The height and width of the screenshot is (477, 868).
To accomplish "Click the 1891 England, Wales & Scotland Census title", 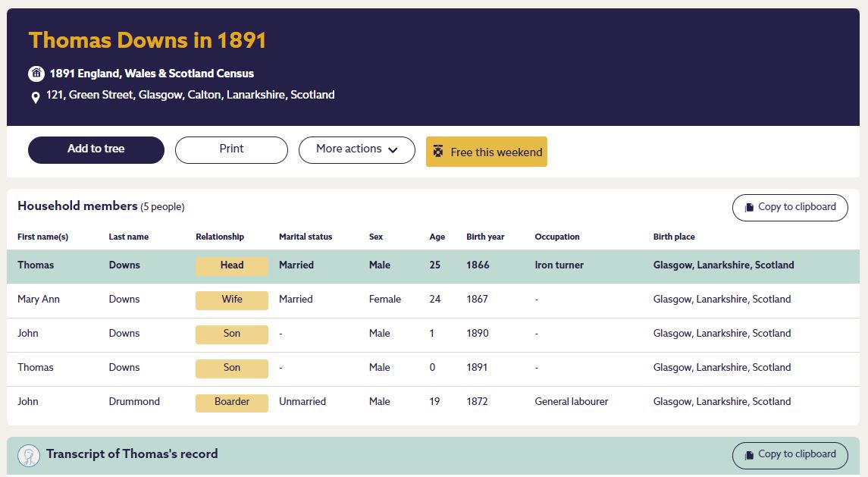I will (152, 74).
